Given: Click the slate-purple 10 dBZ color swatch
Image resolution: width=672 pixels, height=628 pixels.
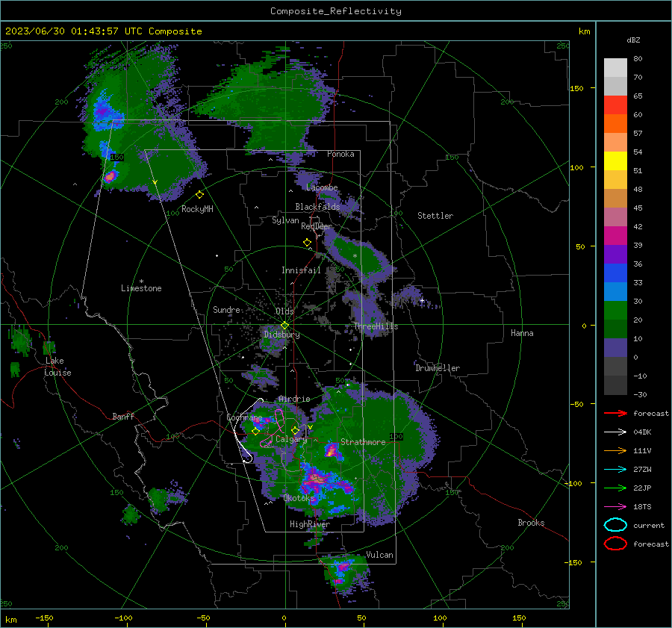Looking at the screenshot, I should point(615,347).
